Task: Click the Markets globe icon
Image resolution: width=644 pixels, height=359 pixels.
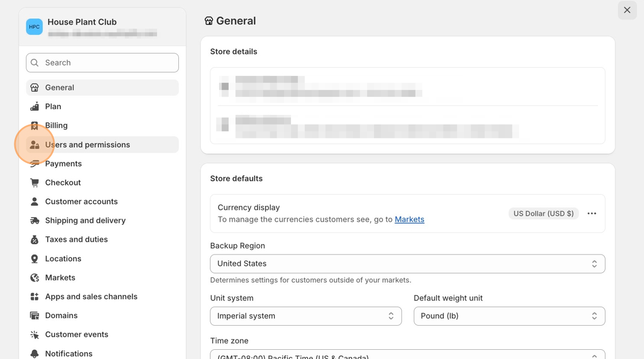Action: [x=34, y=278]
